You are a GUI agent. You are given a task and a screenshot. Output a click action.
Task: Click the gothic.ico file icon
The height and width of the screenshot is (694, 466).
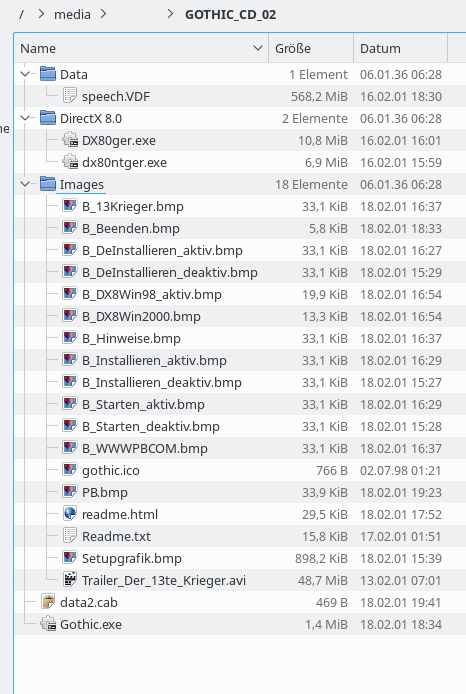pos(69,470)
